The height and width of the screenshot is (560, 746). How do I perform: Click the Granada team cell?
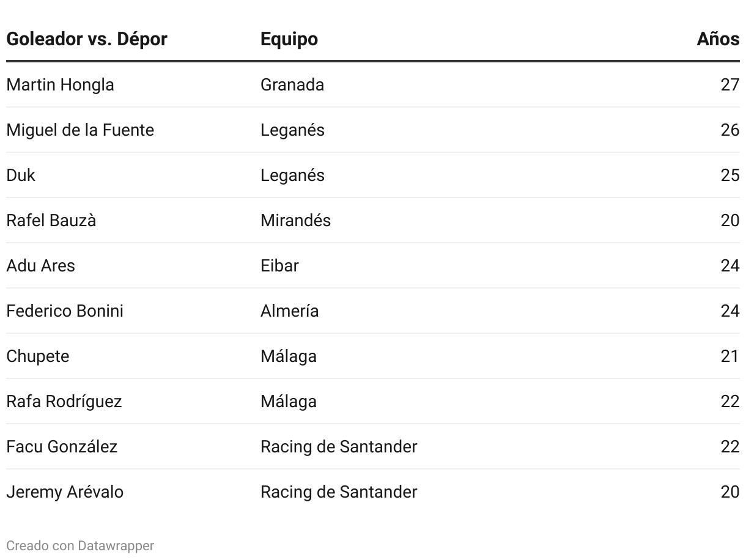pyautogui.click(x=292, y=84)
